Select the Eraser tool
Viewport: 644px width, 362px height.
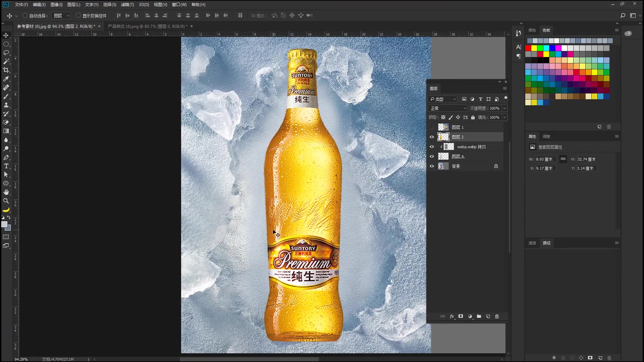pos(6,122)
